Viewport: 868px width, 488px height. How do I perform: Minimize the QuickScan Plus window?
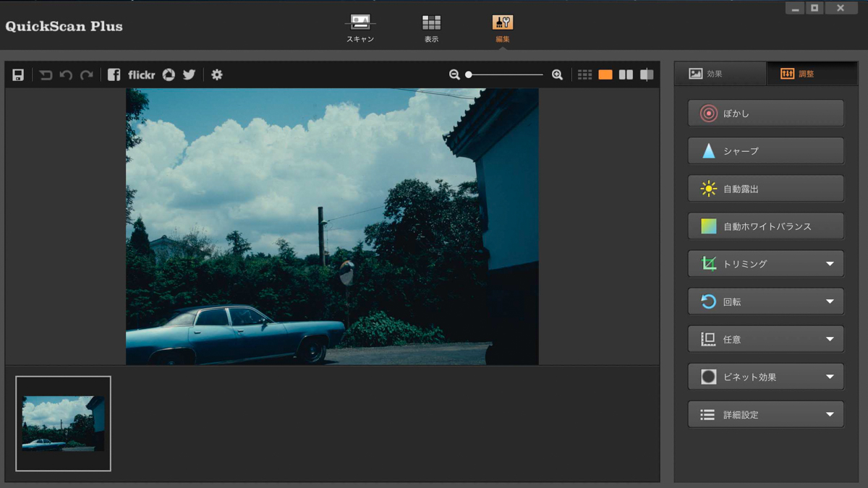tap(795, 8)
